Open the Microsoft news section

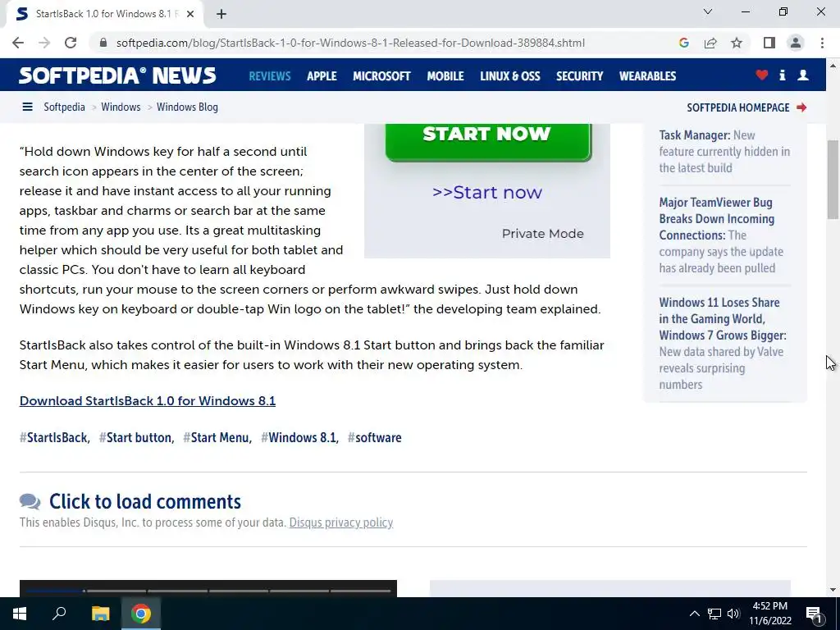point(381,76)
